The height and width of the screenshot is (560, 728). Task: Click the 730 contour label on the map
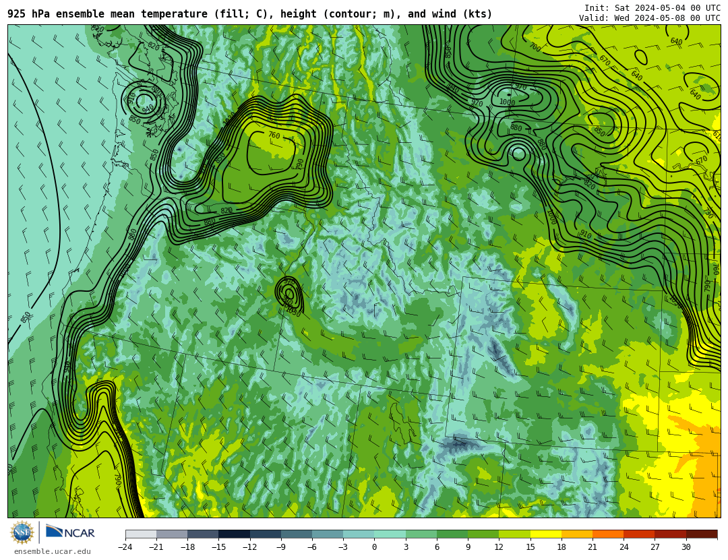[708, 213]
